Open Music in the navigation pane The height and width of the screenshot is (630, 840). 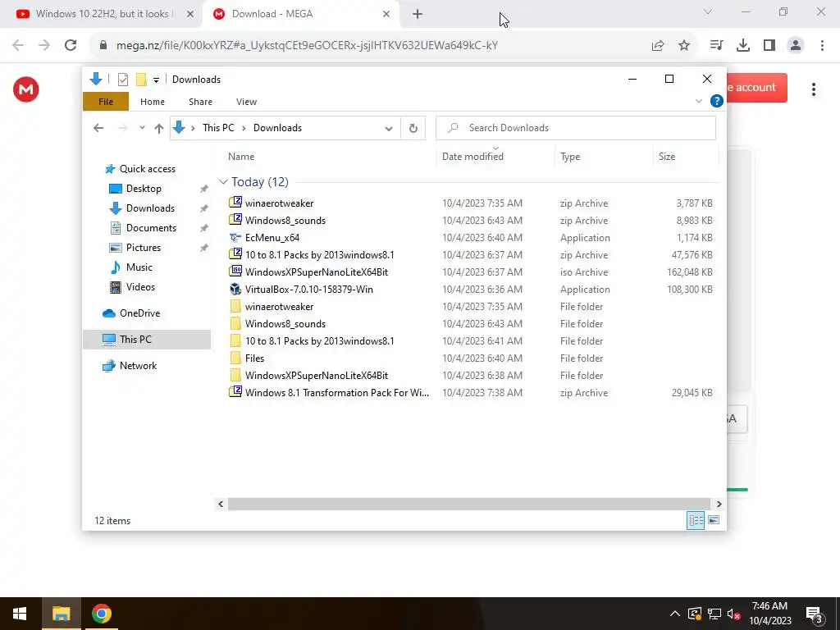click(x=131, y=267)
